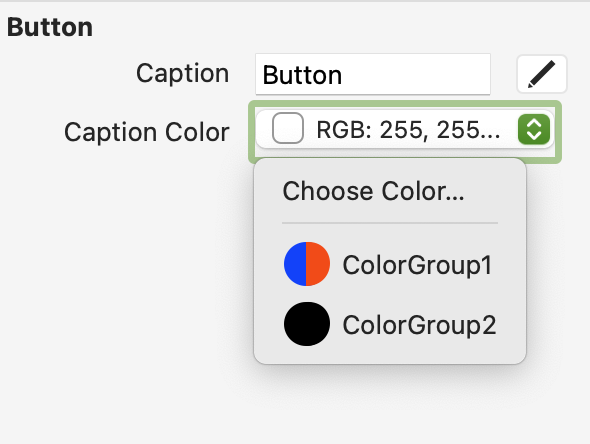
Task: Select the half blue half orange ColorGroup1 icon
Action: click(x=307, y=264)
